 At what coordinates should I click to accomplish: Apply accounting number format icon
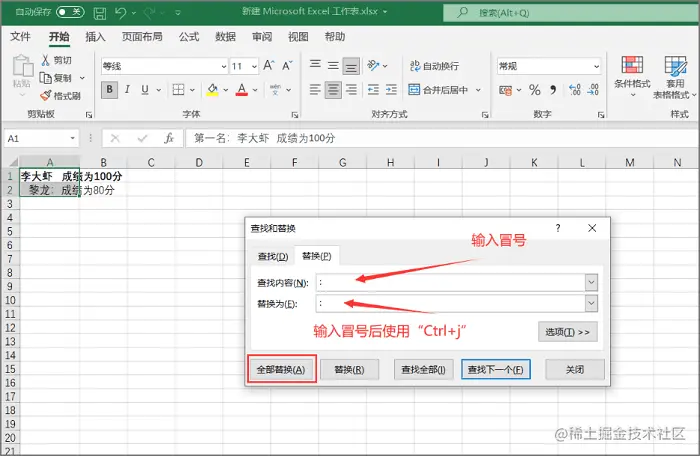click(x=505, y=90)
